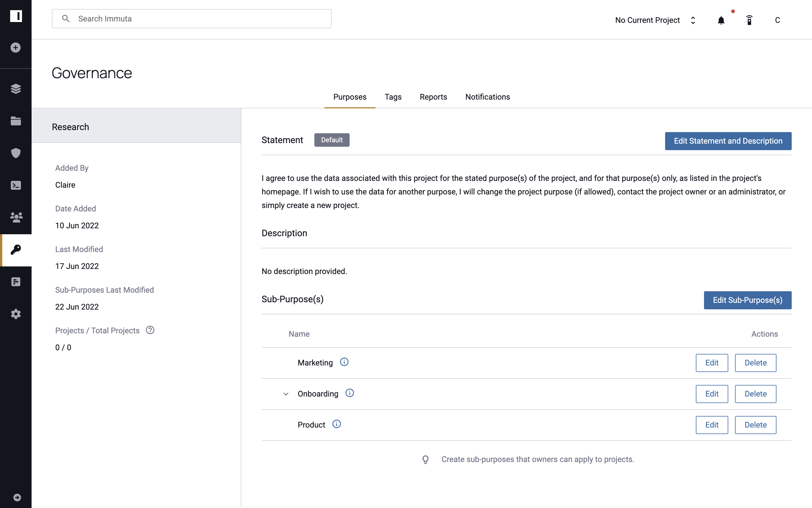Delete the Product sub-purpose
Viewport: 812px width, 508px height.
coord(755,425)
